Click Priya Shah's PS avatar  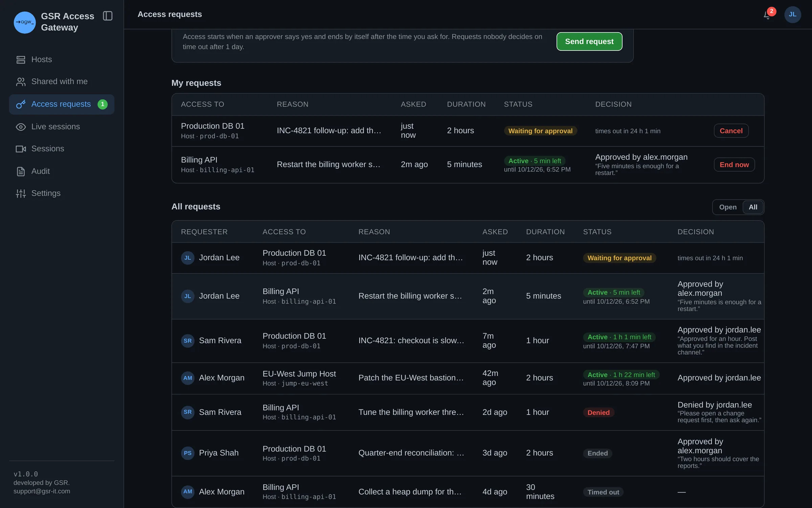[188, 453]
